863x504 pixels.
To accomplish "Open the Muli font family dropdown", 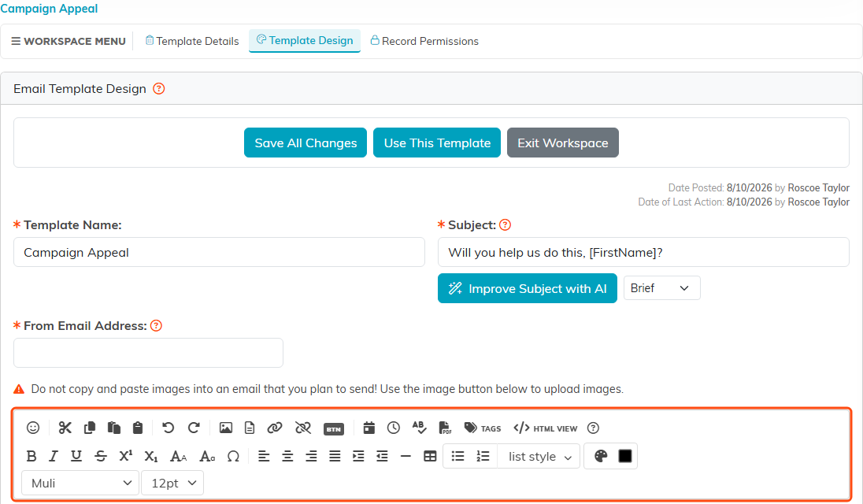I will tap(80, 483).
